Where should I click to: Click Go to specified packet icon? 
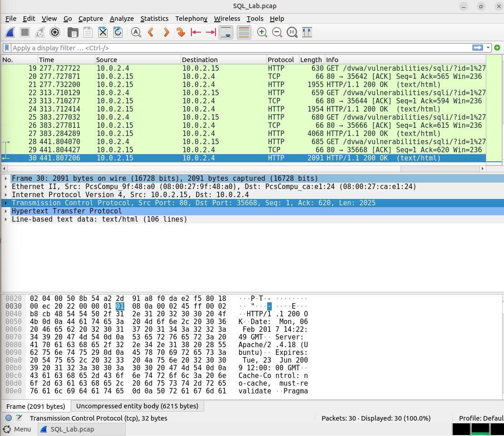coord(181,33)
